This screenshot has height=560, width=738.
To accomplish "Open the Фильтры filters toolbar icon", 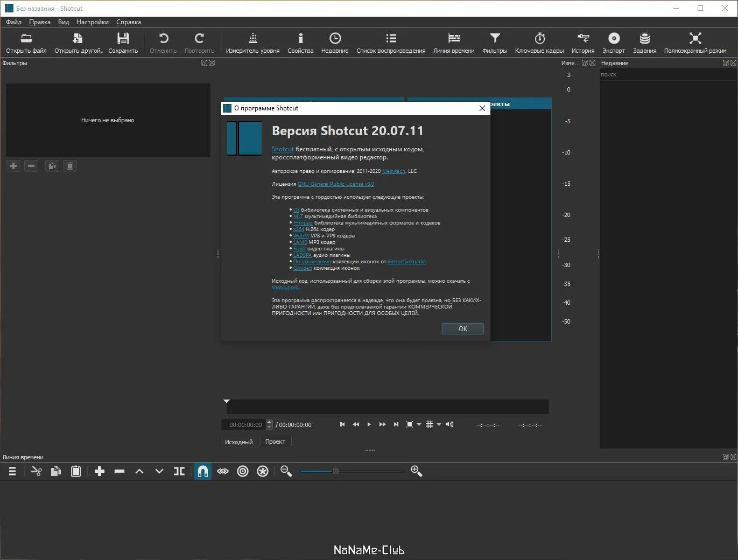I will pyautogui.click(x=495, y=43).
